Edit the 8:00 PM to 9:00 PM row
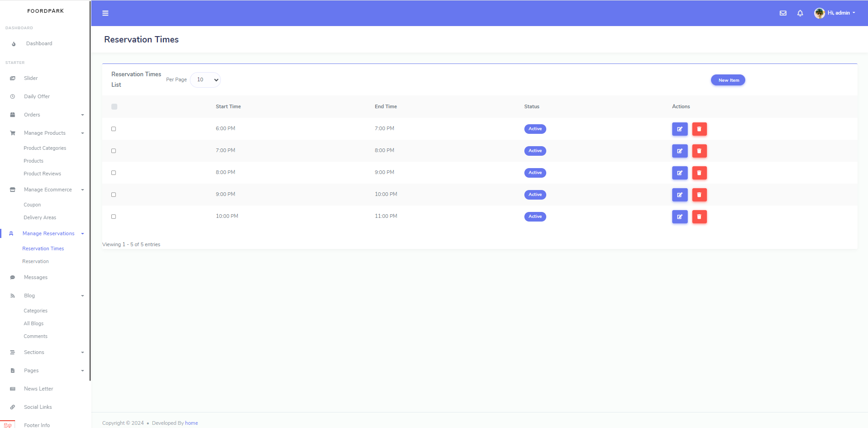Image resolution: width=868 pixels, height=428 pixels. click(x=680, y=173)
